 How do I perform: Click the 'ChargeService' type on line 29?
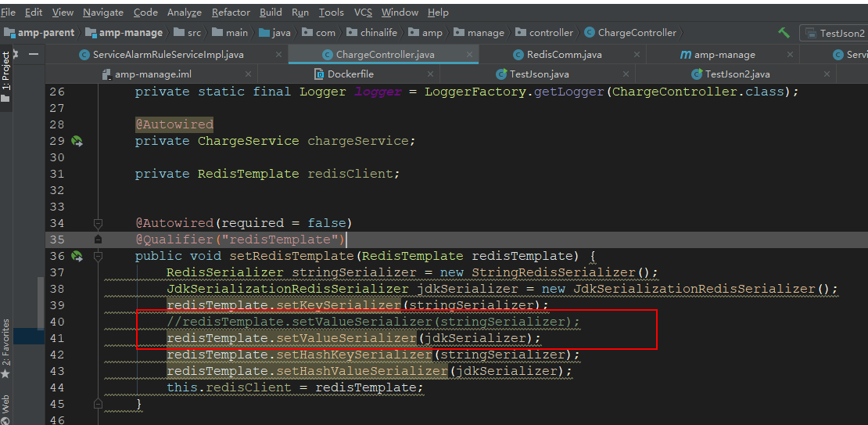click(x=249, y=141)
